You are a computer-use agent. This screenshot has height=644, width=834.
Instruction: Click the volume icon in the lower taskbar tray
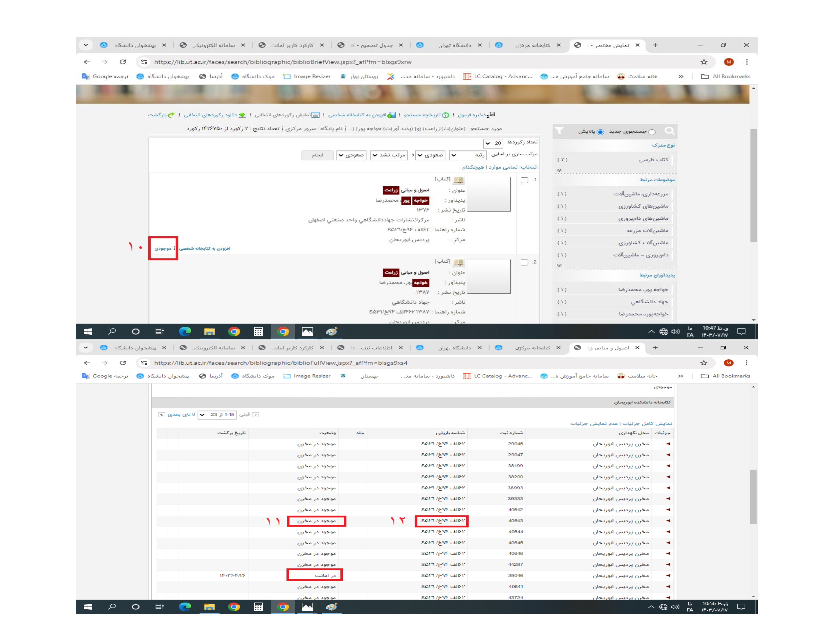pyautogui.click(x=675, y=607)
